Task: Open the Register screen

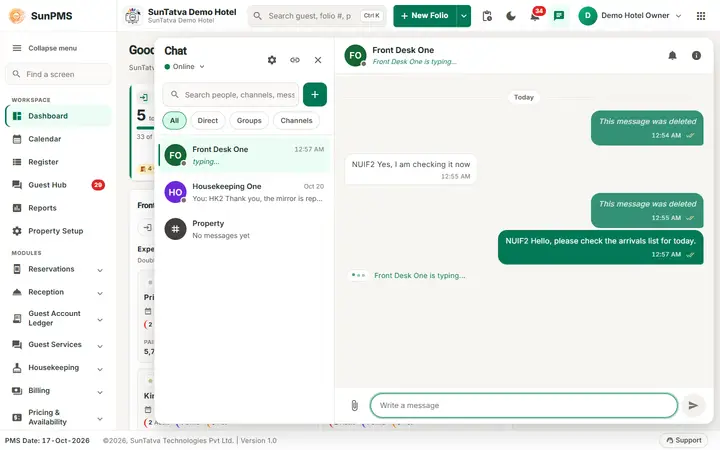Action: [58, 162]
